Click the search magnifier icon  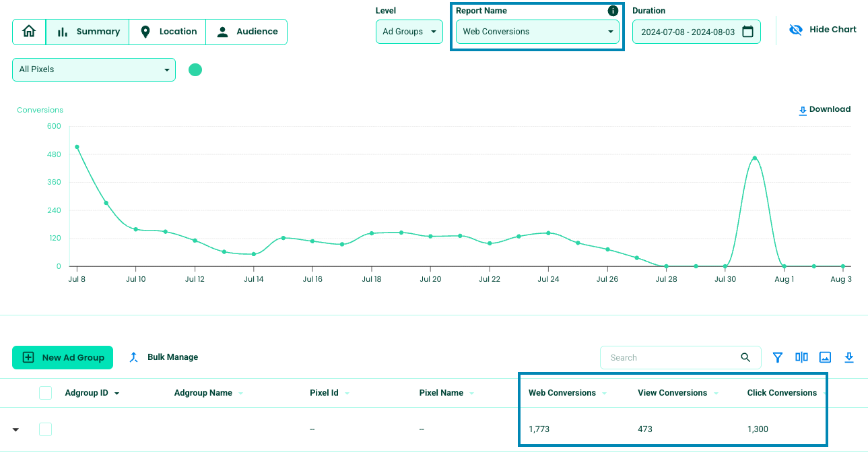click(745, 357)
